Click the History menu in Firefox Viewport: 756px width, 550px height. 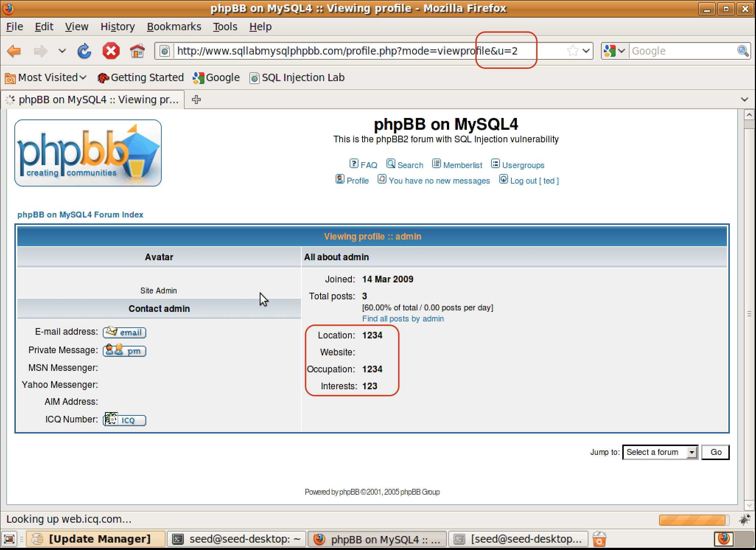point(117,27)
